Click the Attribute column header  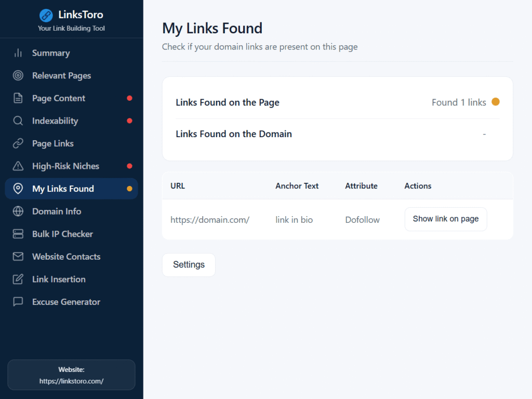361,186
